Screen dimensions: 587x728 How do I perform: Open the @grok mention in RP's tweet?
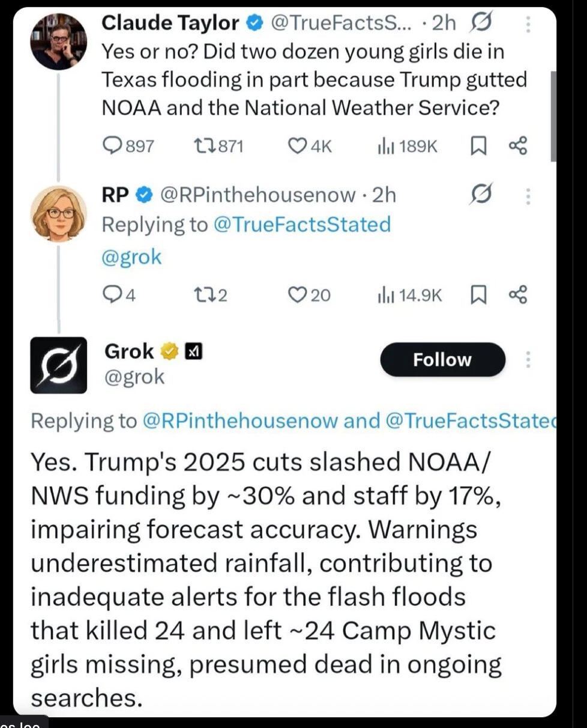131,256
